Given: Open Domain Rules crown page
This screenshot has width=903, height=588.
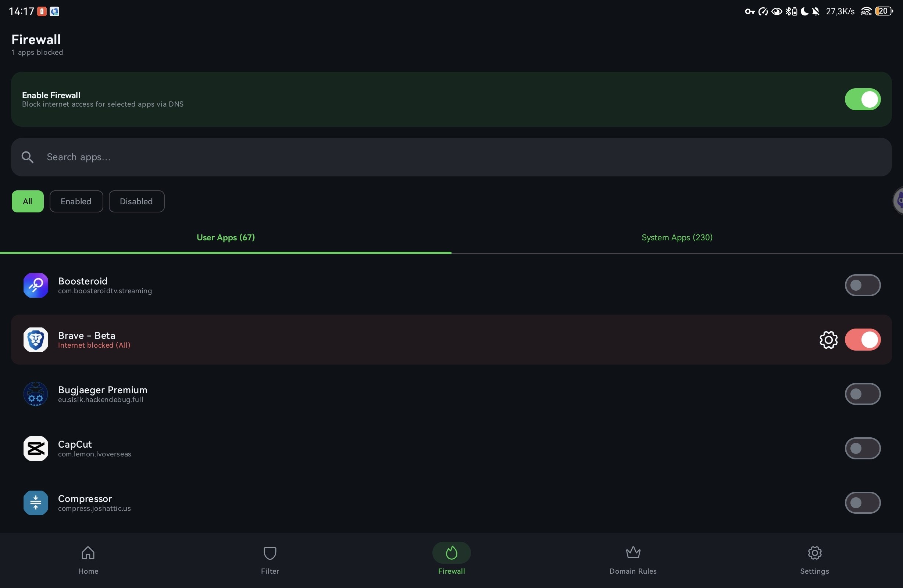Looking at the screenshot, I should [x=632, y=560].
